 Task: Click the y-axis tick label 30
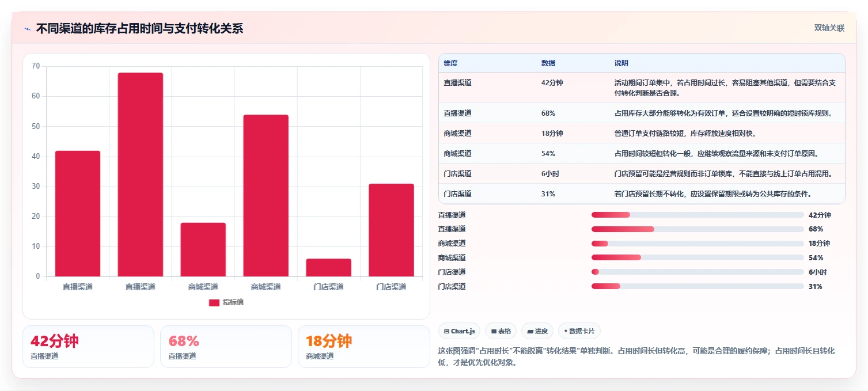pyautogui.click(x=36, y=187)
